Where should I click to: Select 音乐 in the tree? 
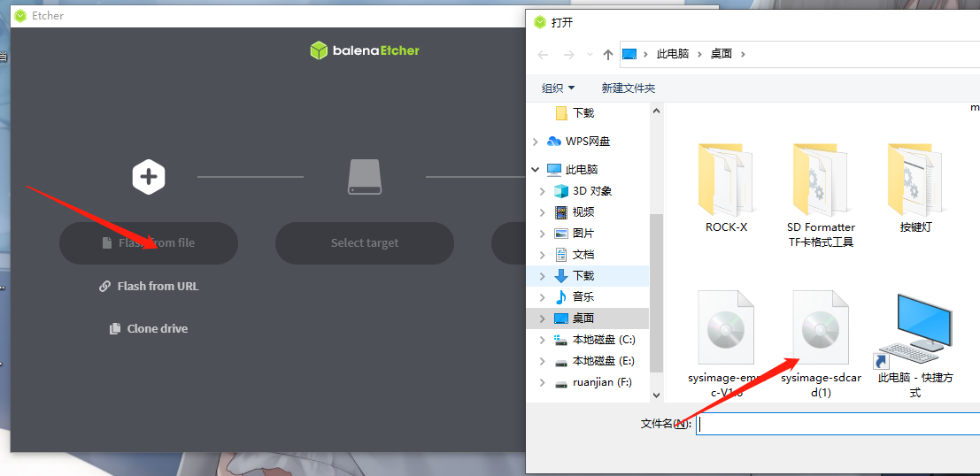point(583,296)
